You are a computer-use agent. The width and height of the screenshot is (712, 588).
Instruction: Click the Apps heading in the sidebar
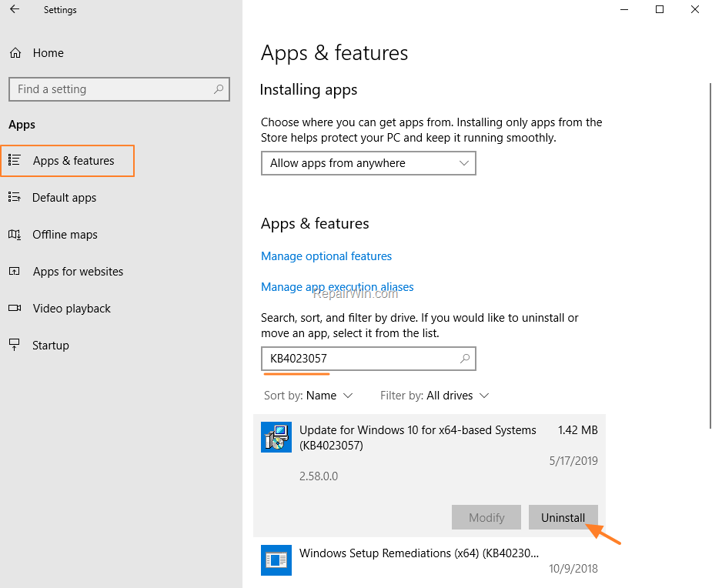point(22,125)
